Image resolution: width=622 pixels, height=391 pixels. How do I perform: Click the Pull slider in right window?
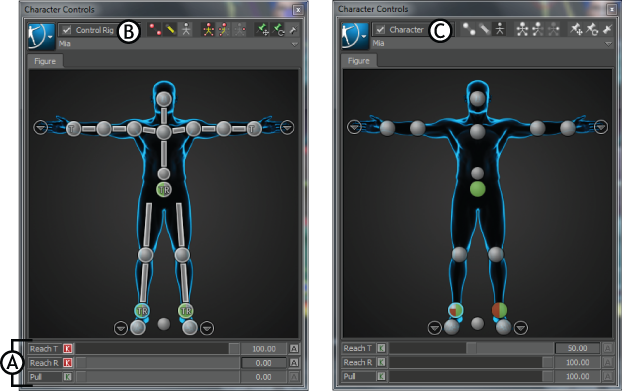coord(471,376)
